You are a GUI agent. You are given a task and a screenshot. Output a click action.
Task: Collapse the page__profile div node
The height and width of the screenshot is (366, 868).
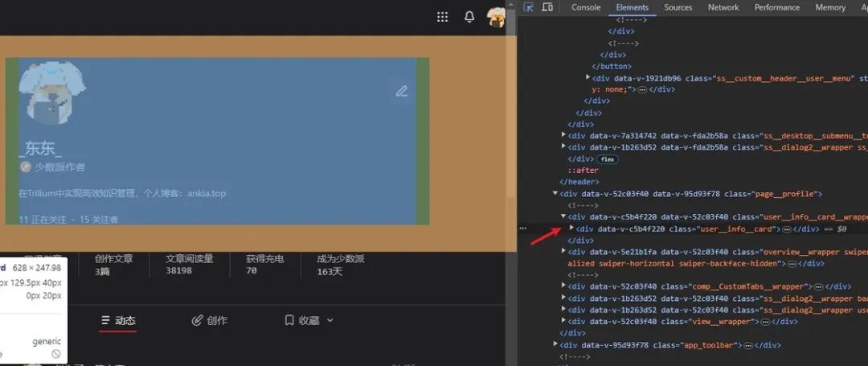[x=555, y=193]
